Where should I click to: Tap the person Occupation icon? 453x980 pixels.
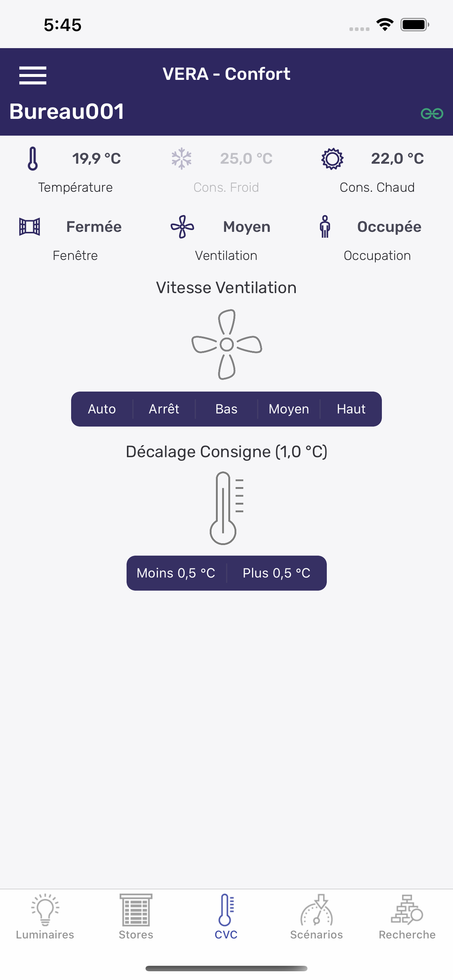(x=325, y=227)
